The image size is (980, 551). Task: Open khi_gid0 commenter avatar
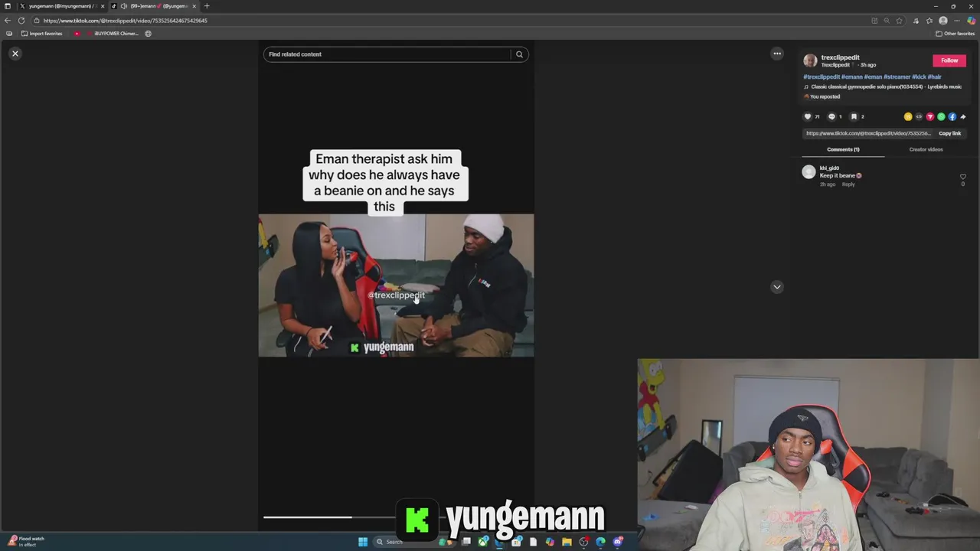808,172
